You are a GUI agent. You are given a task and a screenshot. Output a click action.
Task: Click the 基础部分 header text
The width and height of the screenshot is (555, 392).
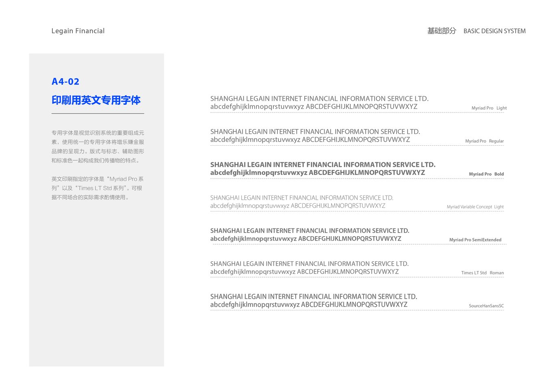442,31
